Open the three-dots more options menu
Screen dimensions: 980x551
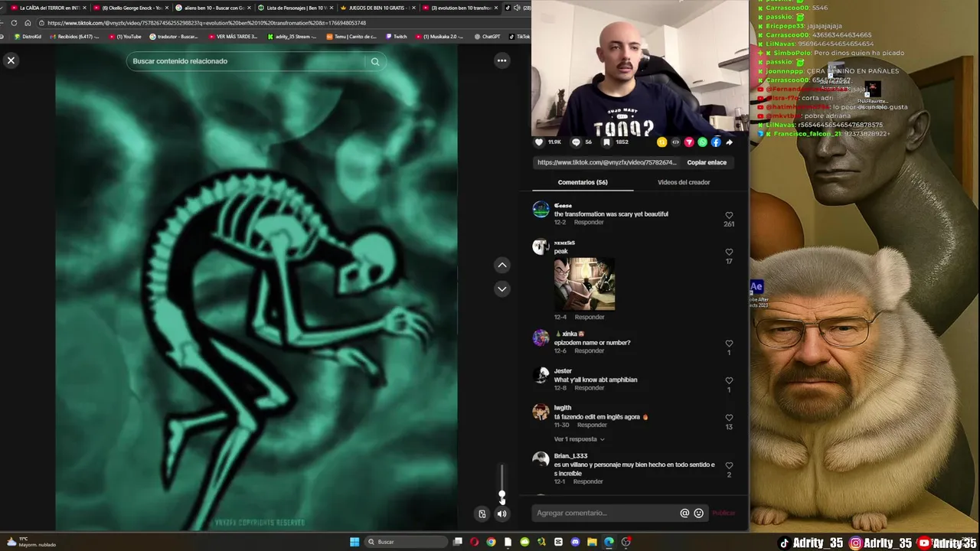(x=501, y=60)
